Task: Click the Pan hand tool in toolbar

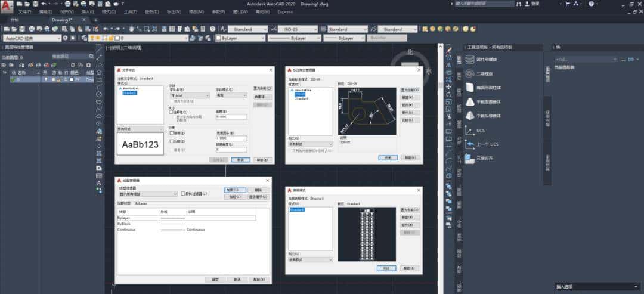Action: [x=131, y=29]
